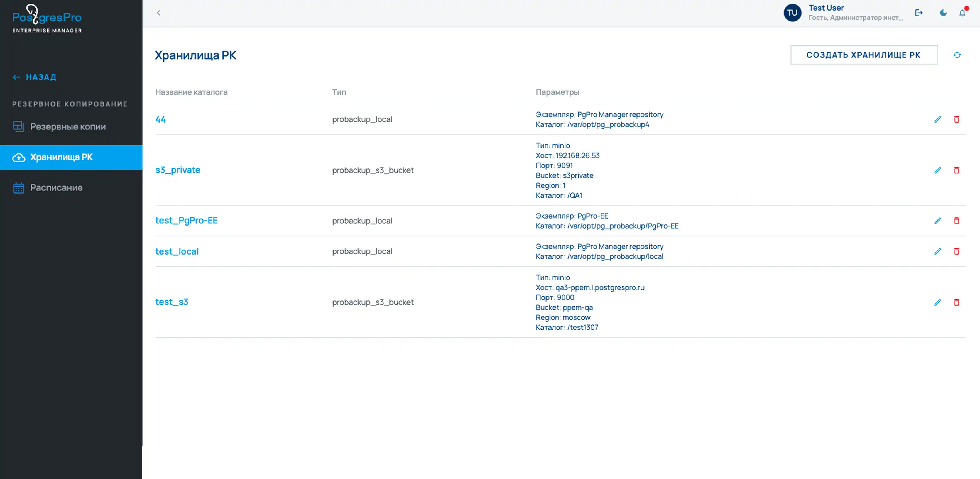Remove test_s3 storage using trash icon
The height and width of the screenshot is (479, 980).
tap(956, 302)
